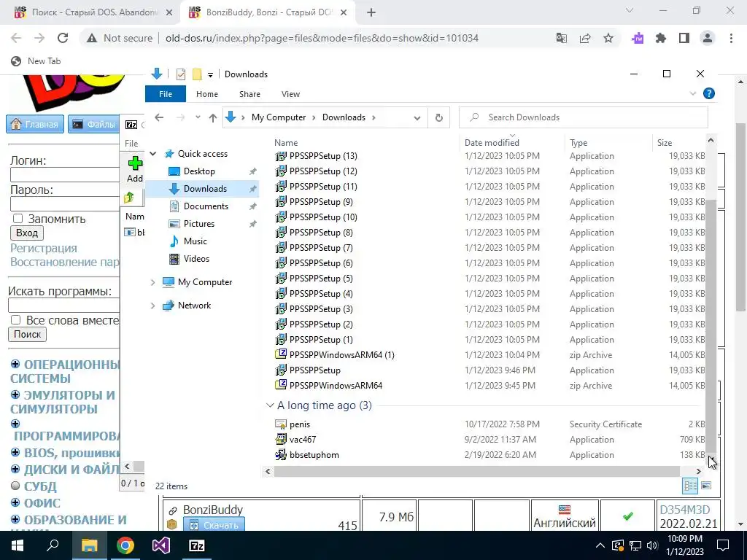
Task: Click Поиск search button on website
Action: [27, 334]
